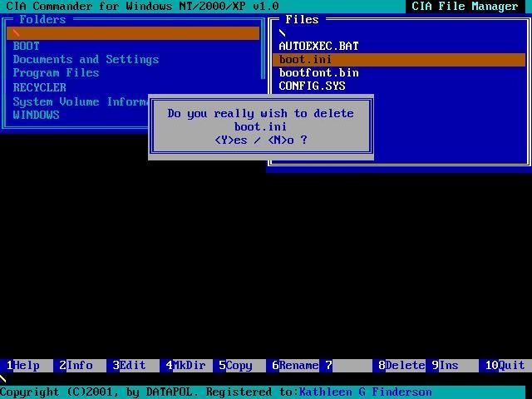Click the 4MkDir function key
Viewport: 532px width, 399px height.
tap(186, 366)
